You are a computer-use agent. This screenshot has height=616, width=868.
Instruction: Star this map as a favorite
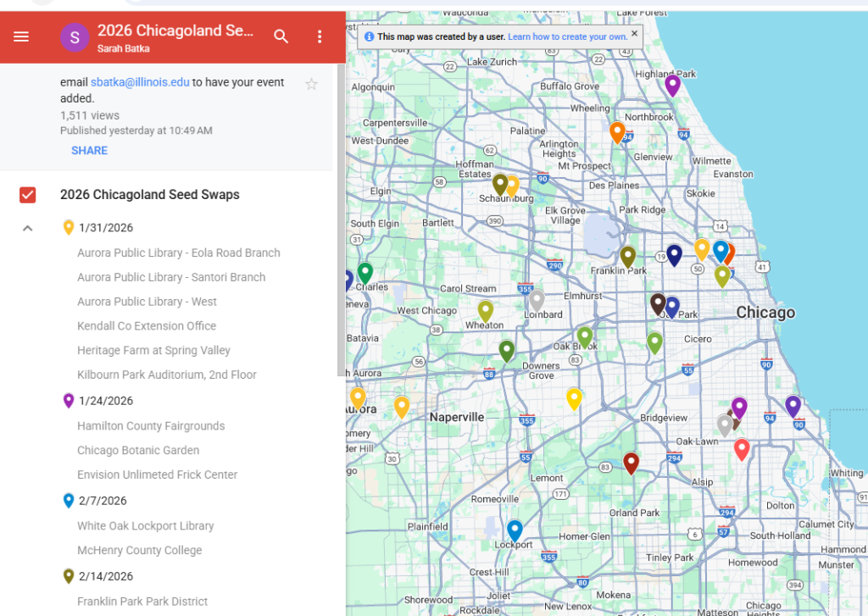[311, 84]
